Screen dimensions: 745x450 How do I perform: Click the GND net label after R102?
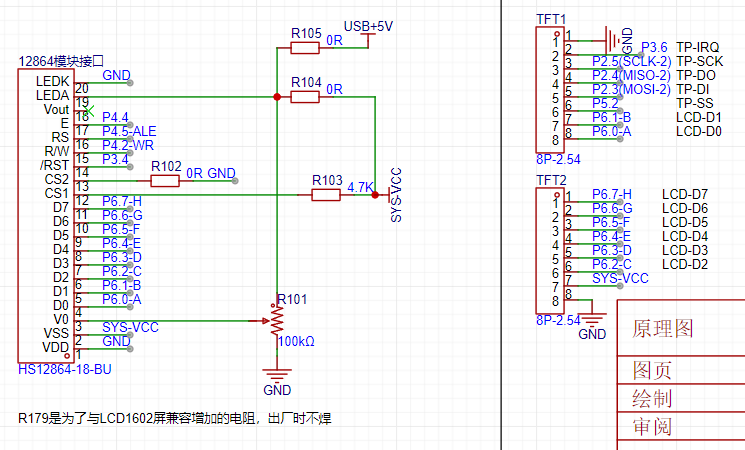[x=221, y=173]
